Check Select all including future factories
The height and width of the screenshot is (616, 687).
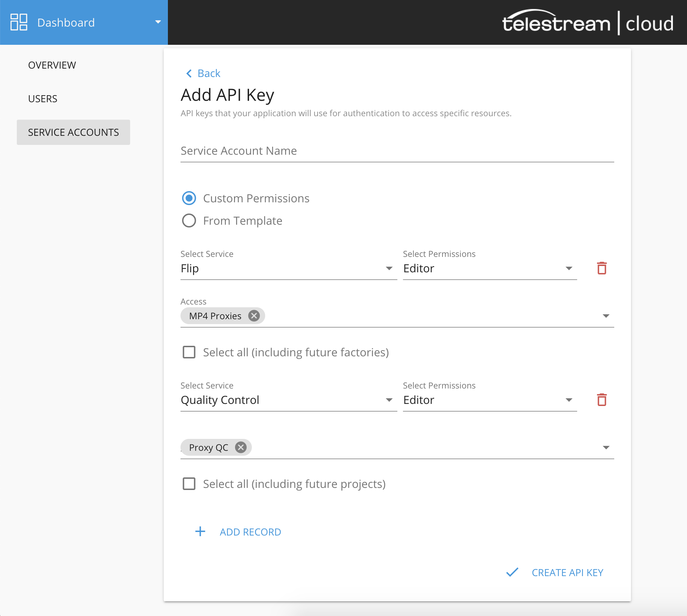click(189, 352)
